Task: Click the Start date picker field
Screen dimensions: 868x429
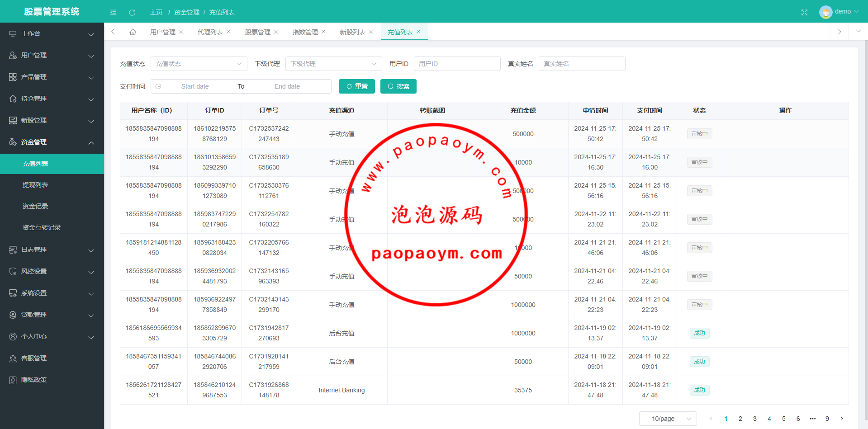Action: [x=195, y=86]
